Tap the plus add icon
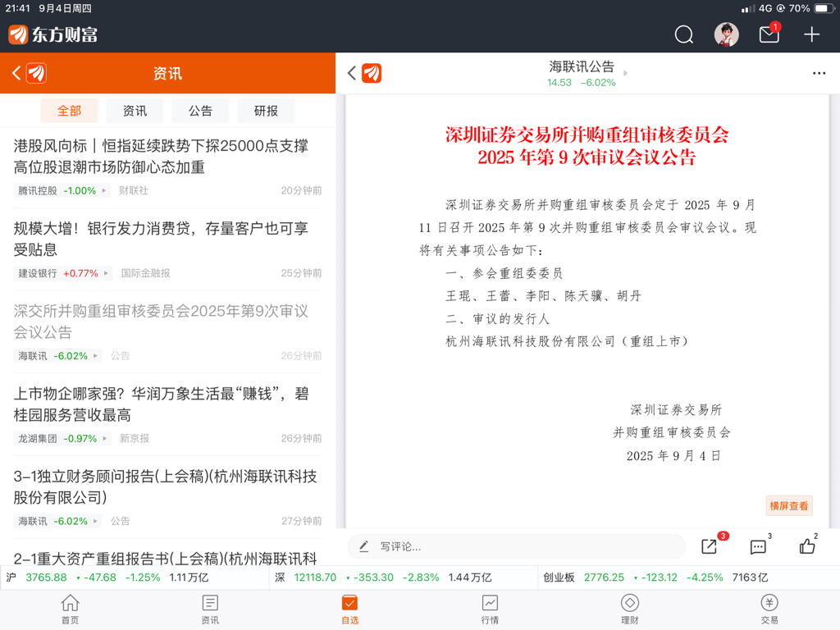This screenshot has height=630, width=840. click(811, 34)
